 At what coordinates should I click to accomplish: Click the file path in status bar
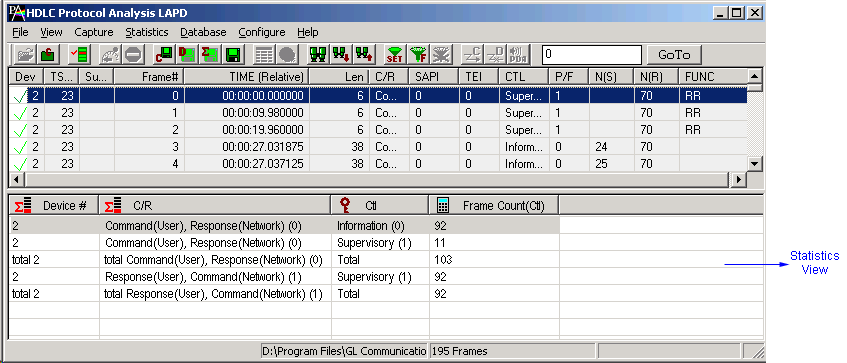click(x=345, y=352)
